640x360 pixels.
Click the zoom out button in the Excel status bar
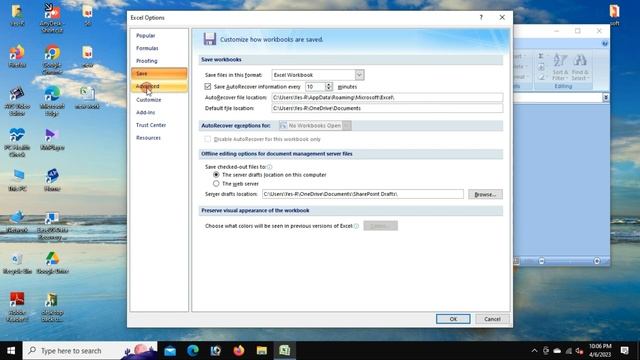(541, 261)
